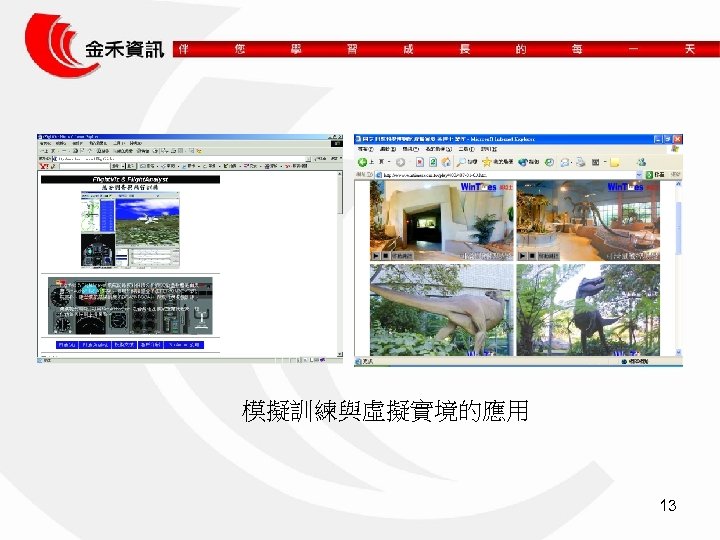Open the fifth menu in Internet Explorer menu bar
Viewport: 720px width, 540px height.
tap(466, 149)
